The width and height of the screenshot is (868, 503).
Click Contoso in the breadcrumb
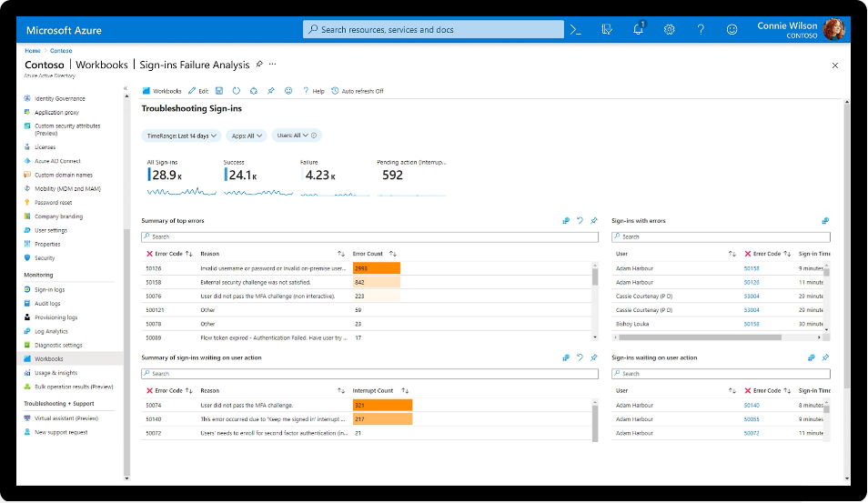click(x=61, y=50)
